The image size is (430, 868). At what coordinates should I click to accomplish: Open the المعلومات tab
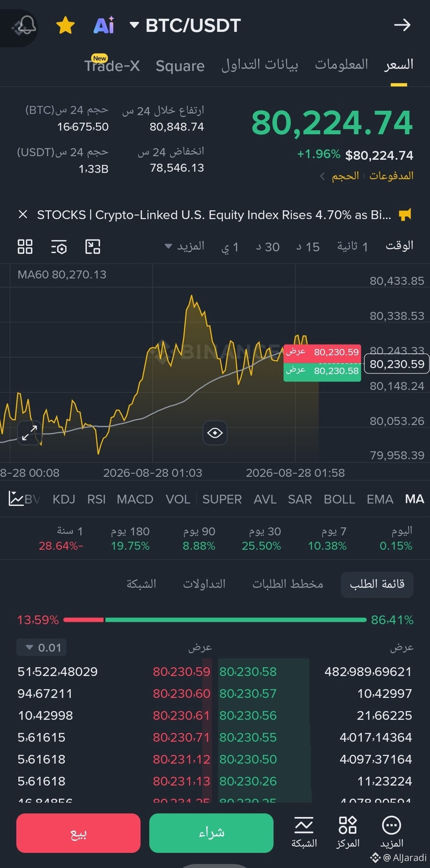click(342, 64)
